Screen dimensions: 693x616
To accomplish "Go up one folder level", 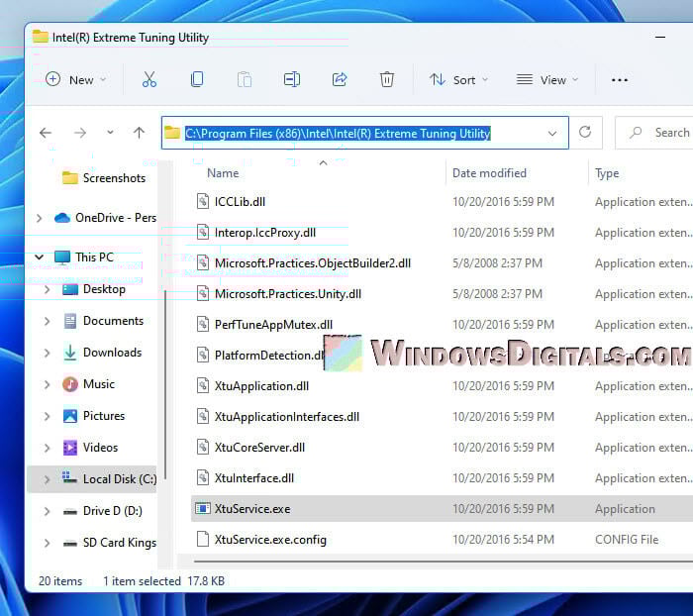I will 139,133.
